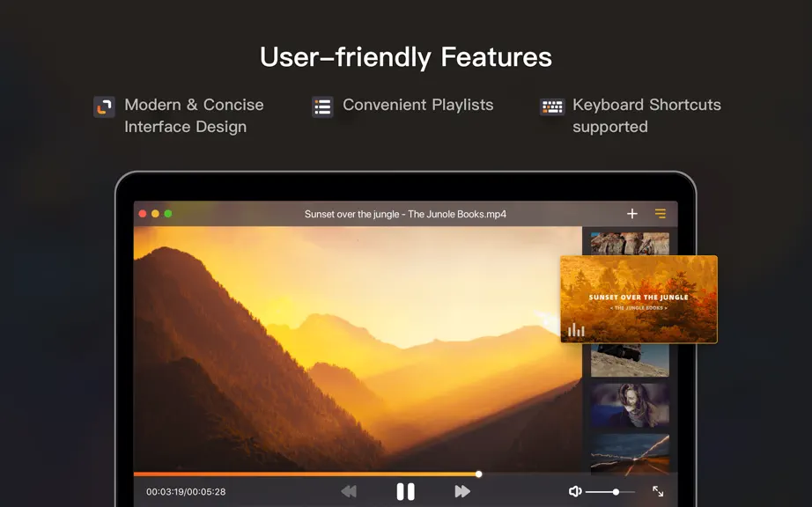The height and width of the screenshot is (507, 812).
Task: Adjust the volume slider
Action: click(x=610, y=491)
